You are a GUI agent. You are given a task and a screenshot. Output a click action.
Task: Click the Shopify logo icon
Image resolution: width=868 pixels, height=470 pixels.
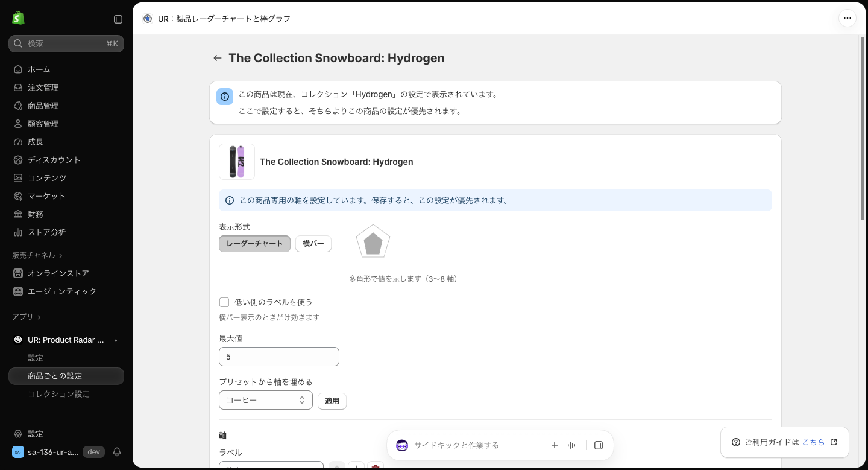pyautogui.click(x=18, y=18)
